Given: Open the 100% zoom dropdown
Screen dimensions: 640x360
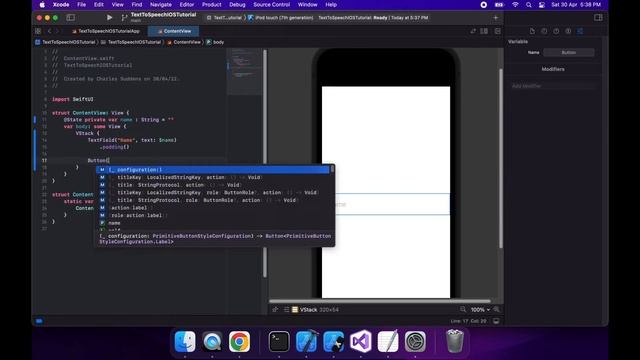Looking at the screenshot, I should click(480, 310).
